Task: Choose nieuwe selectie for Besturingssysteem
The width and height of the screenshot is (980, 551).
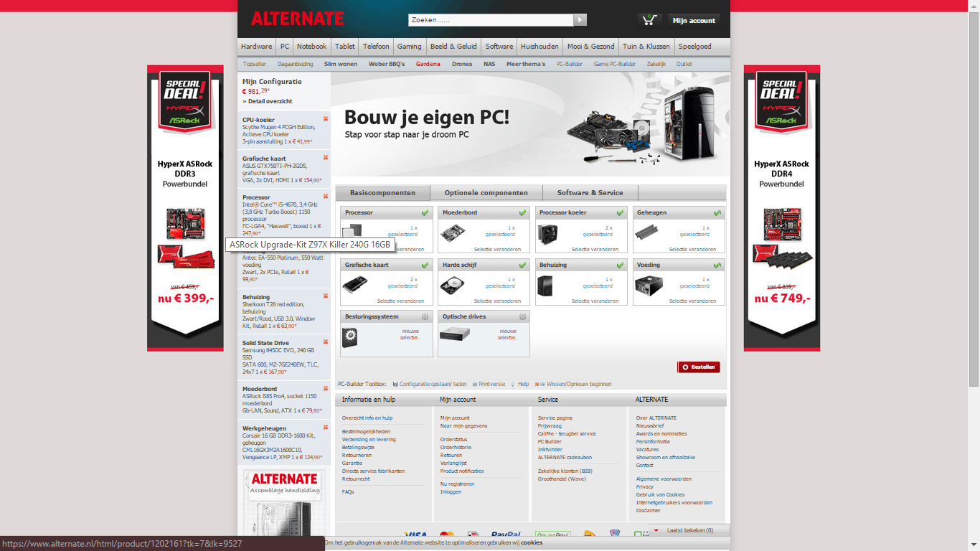Action: point(410,334)
